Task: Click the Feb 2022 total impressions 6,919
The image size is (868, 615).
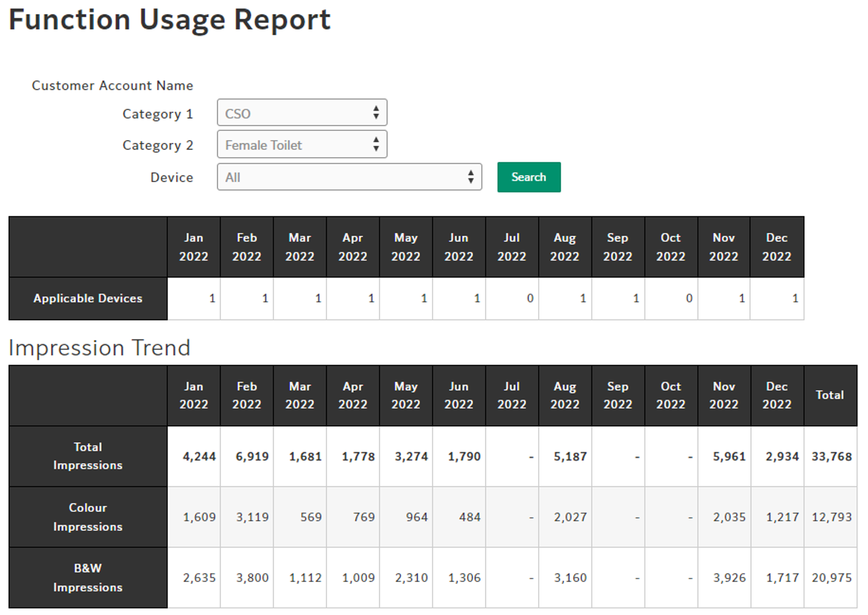Action: click(252, 457)
